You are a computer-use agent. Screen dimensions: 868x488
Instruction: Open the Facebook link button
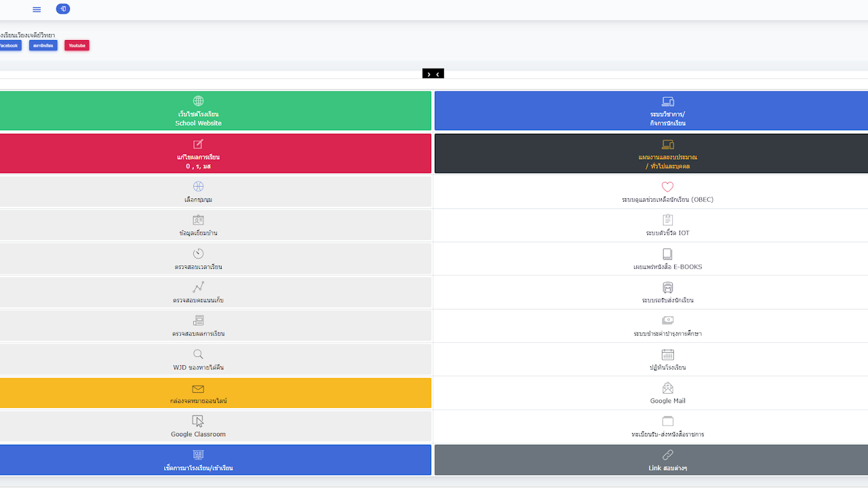[x=9, y=45]
